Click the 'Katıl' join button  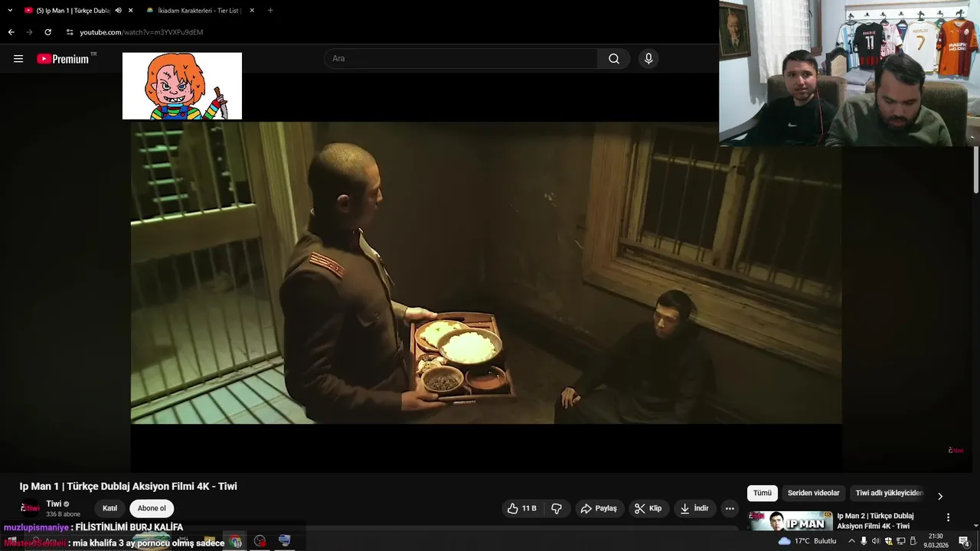click(x=110, y=508)
